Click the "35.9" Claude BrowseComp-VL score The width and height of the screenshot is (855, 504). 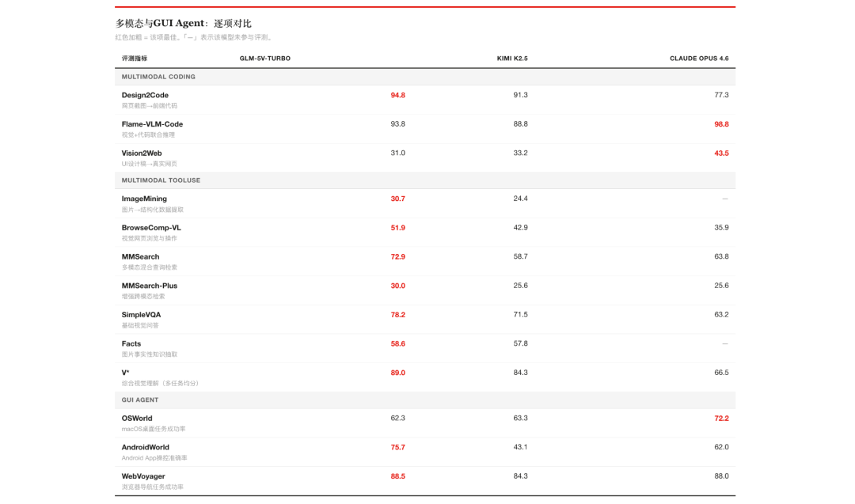[721, 227]
